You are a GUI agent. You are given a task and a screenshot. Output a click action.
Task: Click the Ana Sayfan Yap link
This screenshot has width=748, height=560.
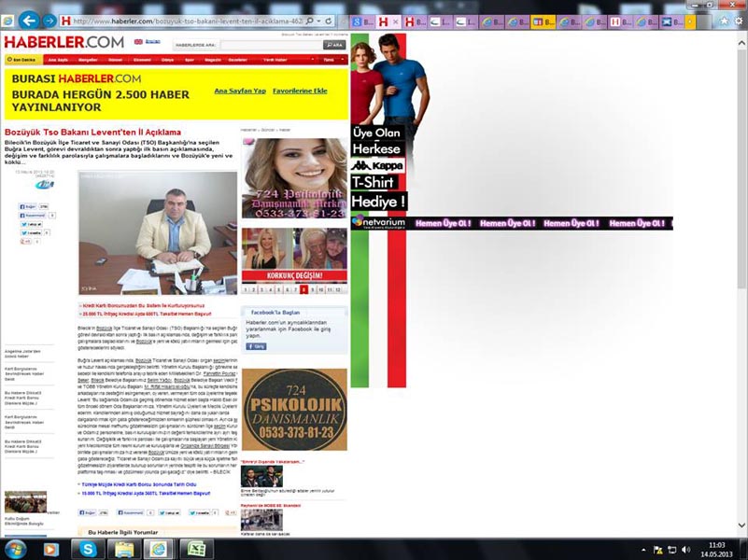pyautogui.click(x=240, y=91)
